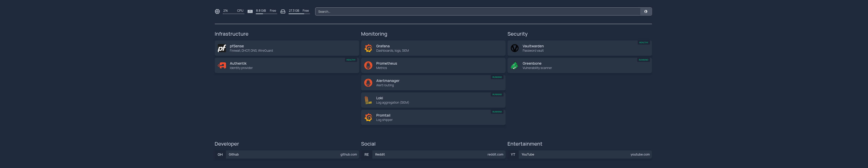
Task: Click the Authentik logo icon
Action: (x=222, y=65)
